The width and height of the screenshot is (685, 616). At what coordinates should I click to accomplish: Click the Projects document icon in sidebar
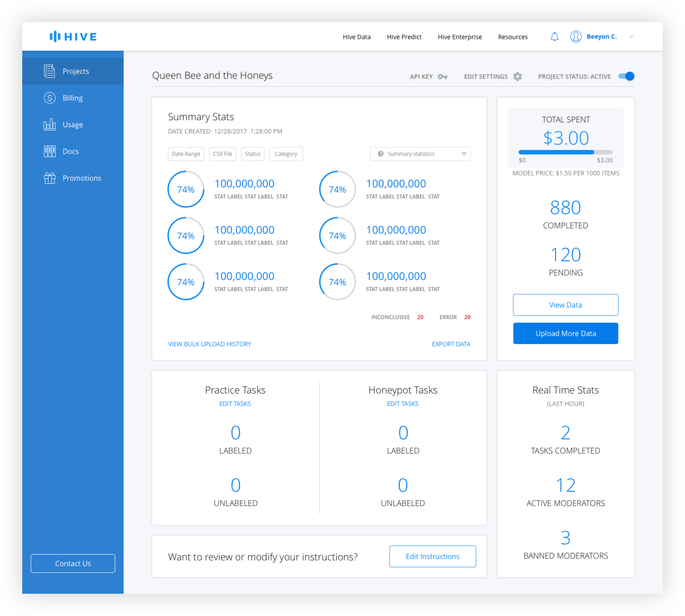tap(49, 71)
